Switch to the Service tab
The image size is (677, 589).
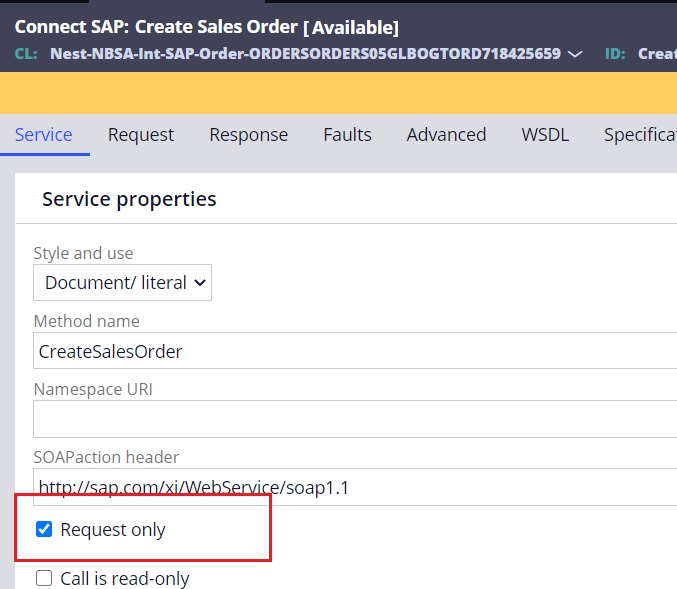pyautogui.click(x=44, y=135)
